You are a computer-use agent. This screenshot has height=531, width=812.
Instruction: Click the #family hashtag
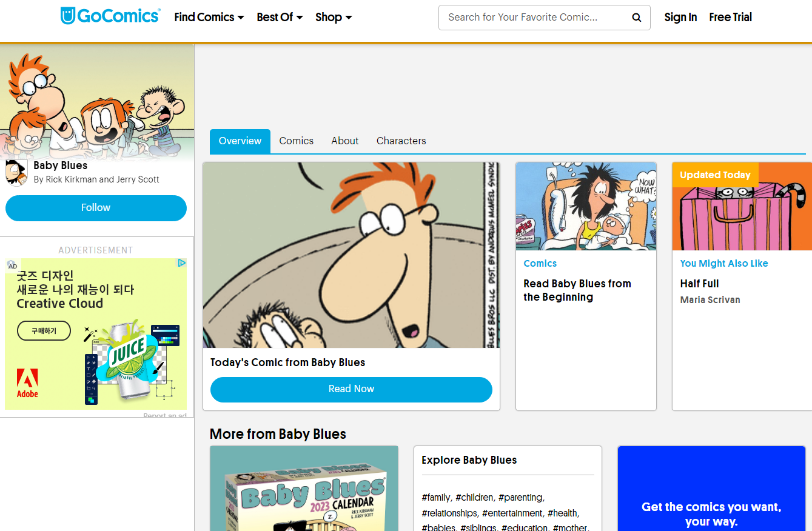436,498
